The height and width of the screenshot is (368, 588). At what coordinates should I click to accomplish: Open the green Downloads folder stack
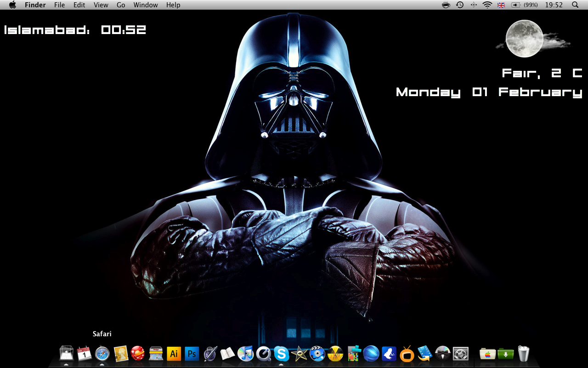click(x=505, y=353)
